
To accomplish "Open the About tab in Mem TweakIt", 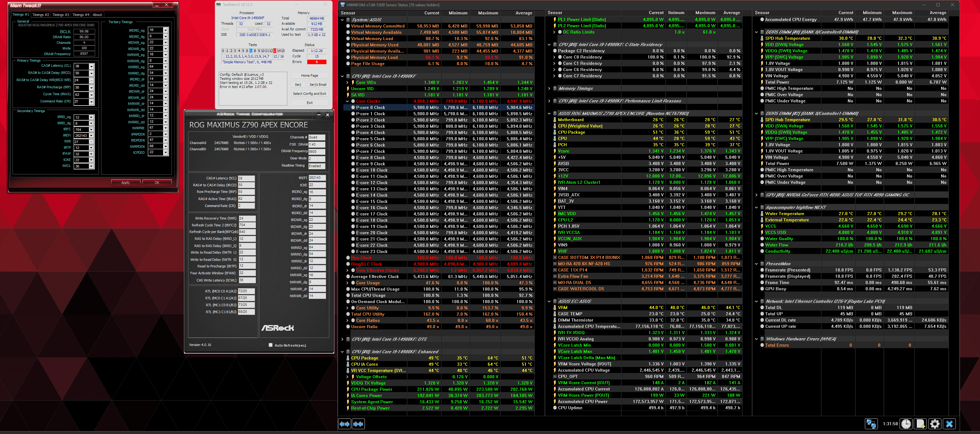I will coord(97,14).
